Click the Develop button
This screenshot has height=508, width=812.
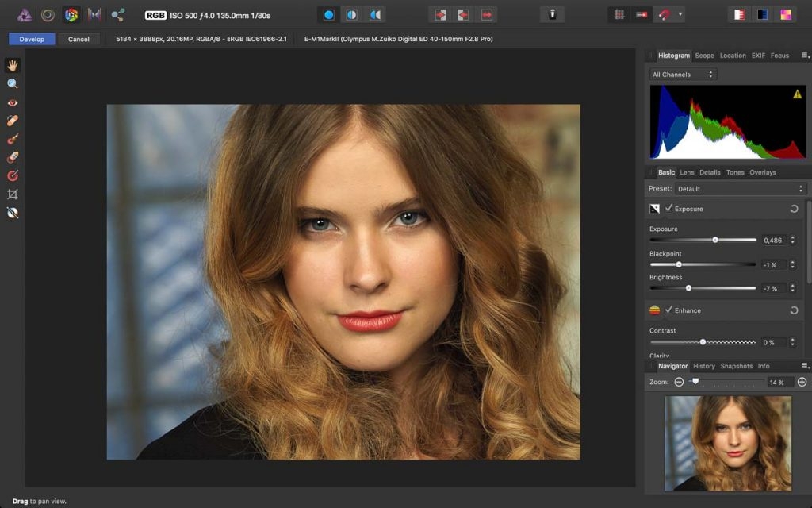click(32, 39)
